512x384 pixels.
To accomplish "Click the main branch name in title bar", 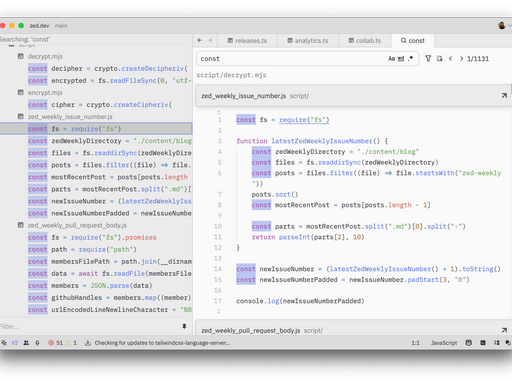I will click(61, 26).
